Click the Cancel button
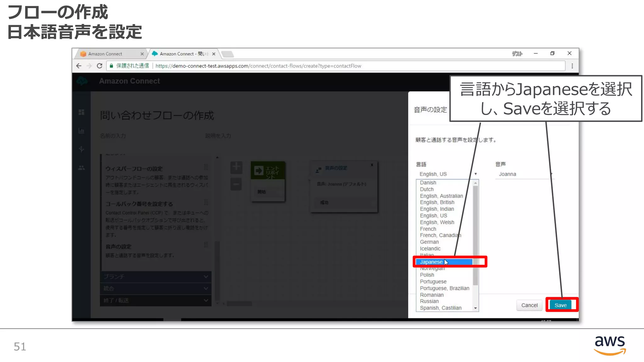This screenshot has height=362, width=644. tap(530, 305)
